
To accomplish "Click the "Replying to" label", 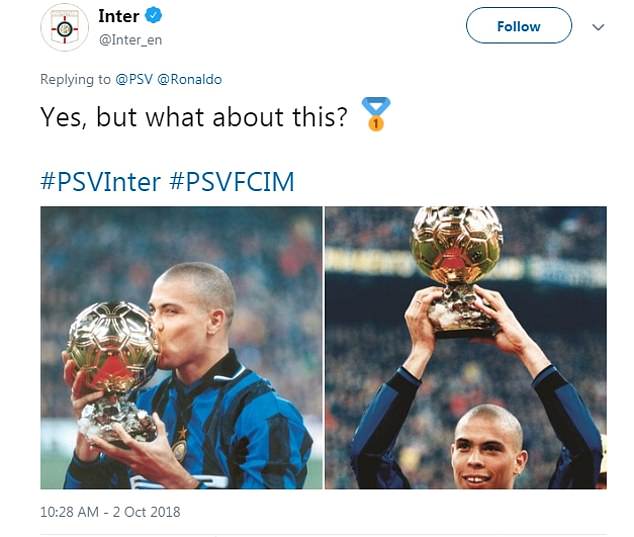I will (x=73, y=79).
